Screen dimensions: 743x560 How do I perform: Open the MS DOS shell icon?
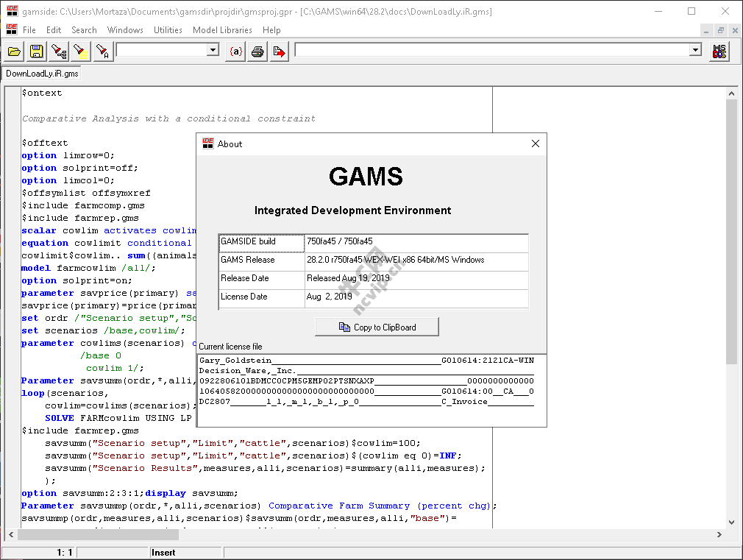tap(719, 52)
